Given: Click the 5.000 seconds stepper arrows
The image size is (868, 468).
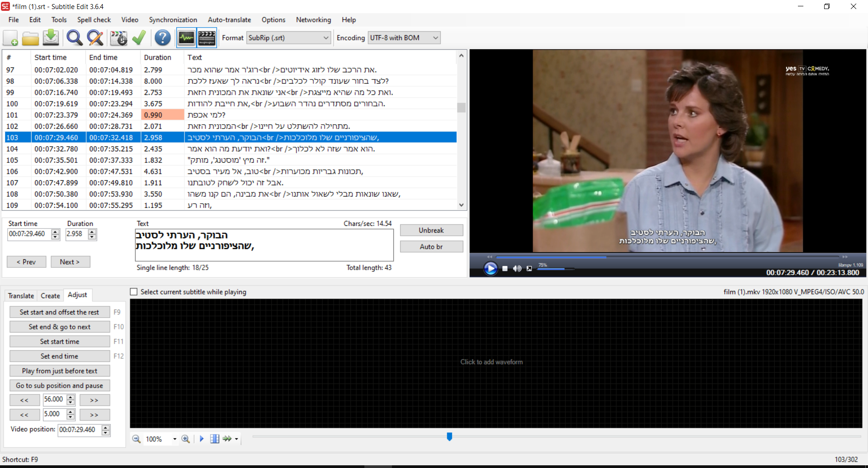Looking at the screenshot, I should 71,414.
